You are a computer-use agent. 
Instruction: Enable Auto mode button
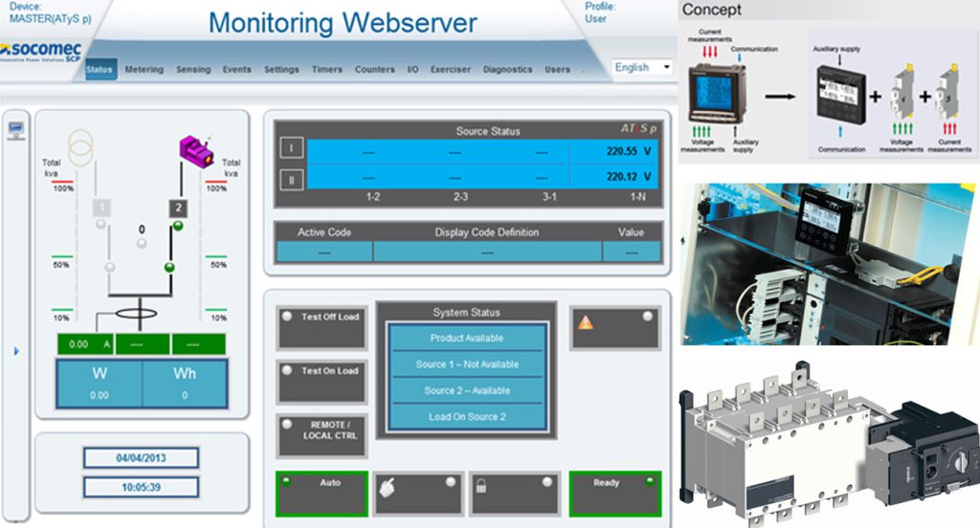click(x=322, y=494)
